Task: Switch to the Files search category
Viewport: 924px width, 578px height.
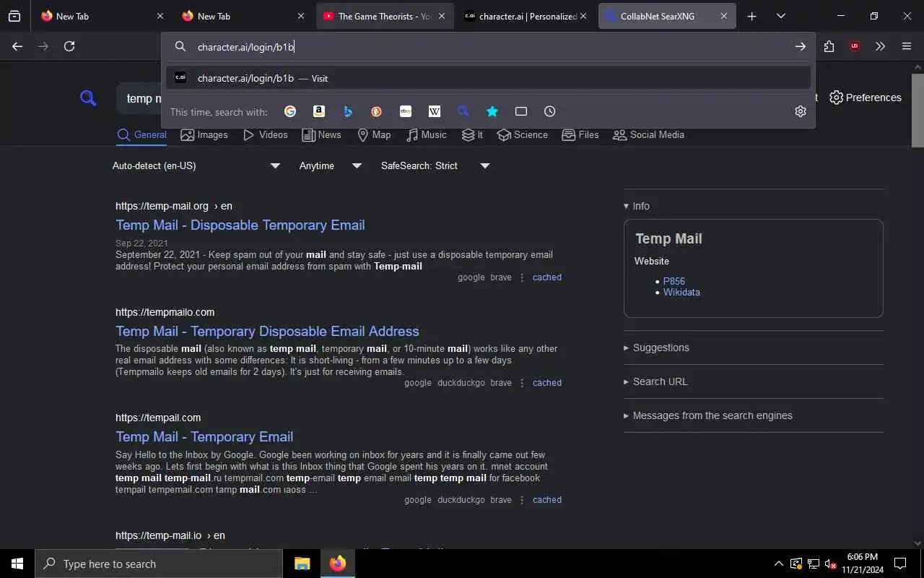Action: [x=580, y=135]
